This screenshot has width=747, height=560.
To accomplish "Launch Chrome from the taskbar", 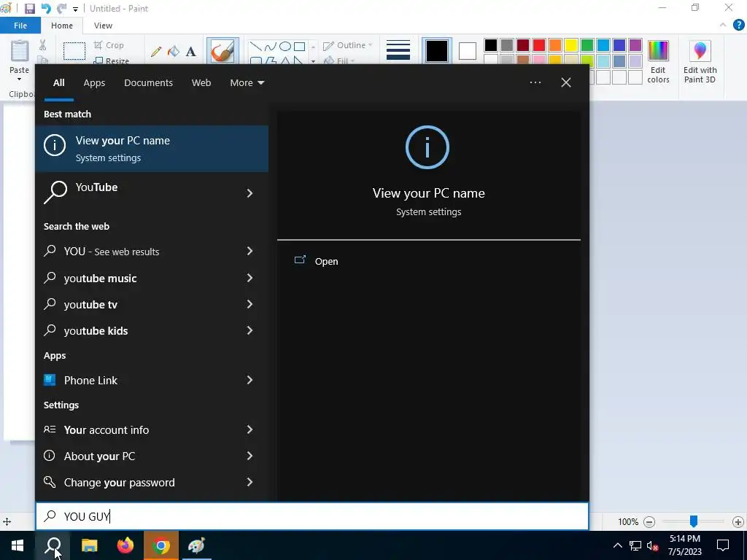I will (161, 545).
